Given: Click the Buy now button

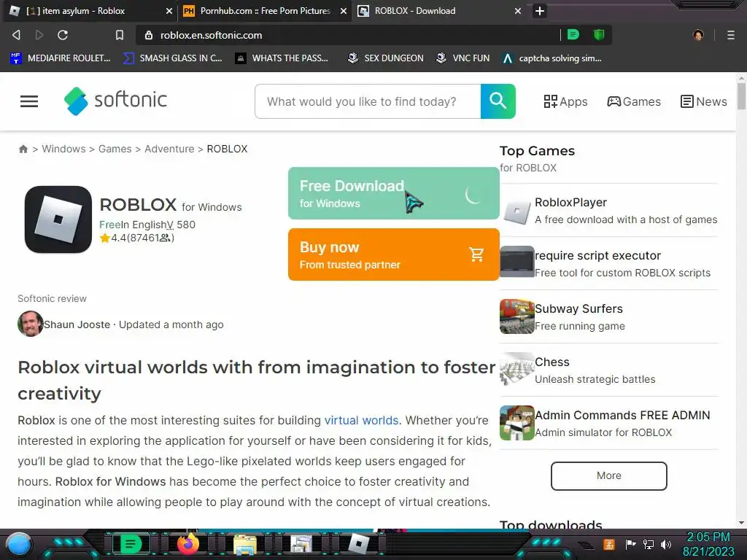Looking at the screenshot, I should tap(393, 254).
